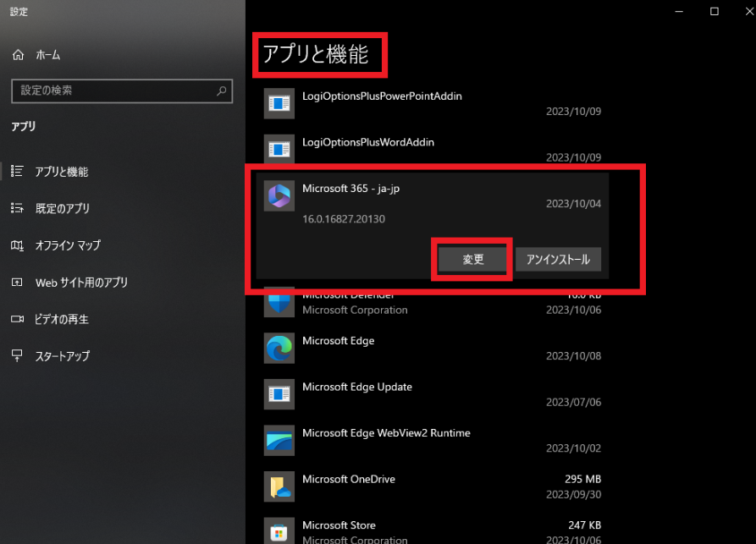Click the 295 MB size of OneDrive
The image size is (756, 544).
(x=582, y=479)
